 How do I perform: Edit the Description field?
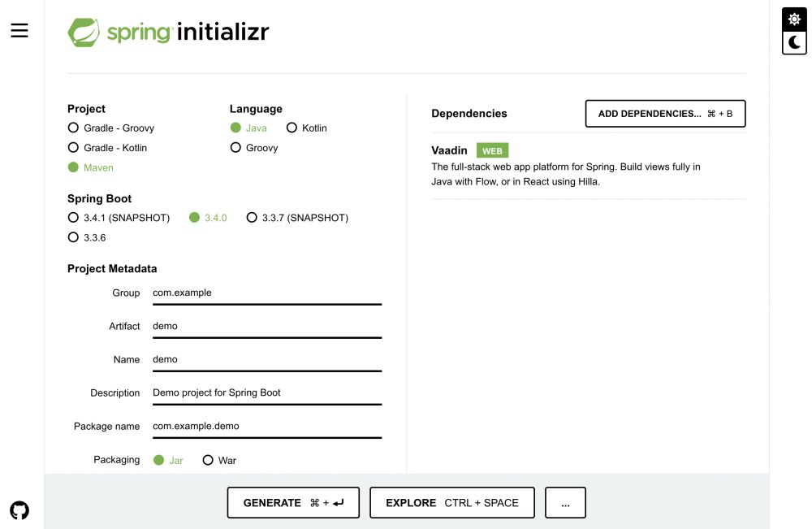coord(267,393)
